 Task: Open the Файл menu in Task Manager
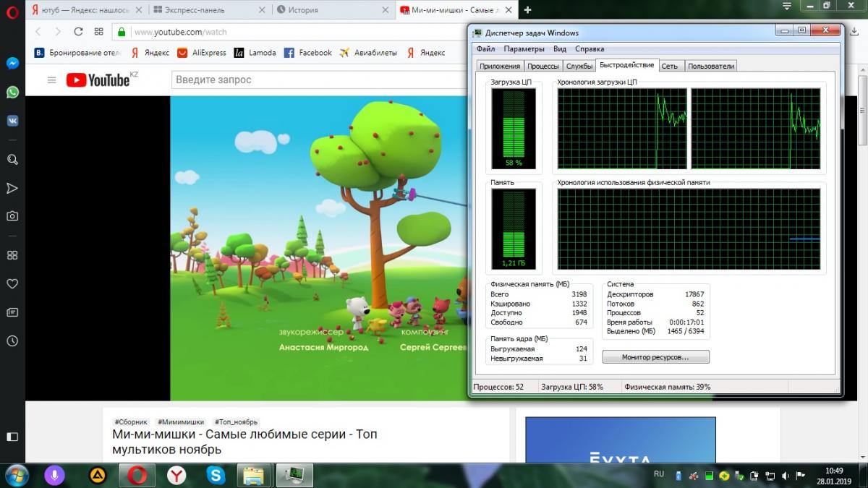(x=485, y=49)
